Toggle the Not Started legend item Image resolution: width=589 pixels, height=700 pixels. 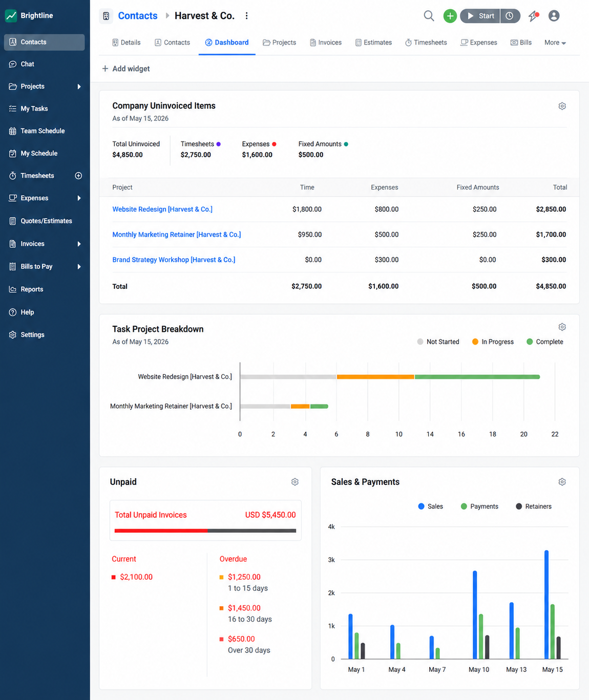click(x=438, y=342)
